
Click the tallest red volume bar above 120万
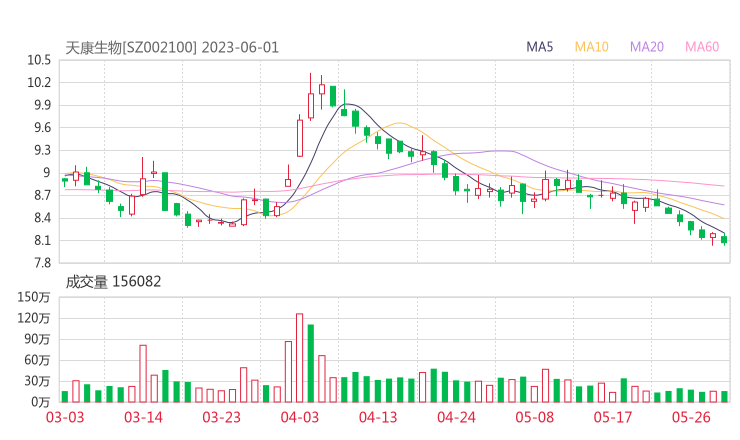[x=299, y=358]
